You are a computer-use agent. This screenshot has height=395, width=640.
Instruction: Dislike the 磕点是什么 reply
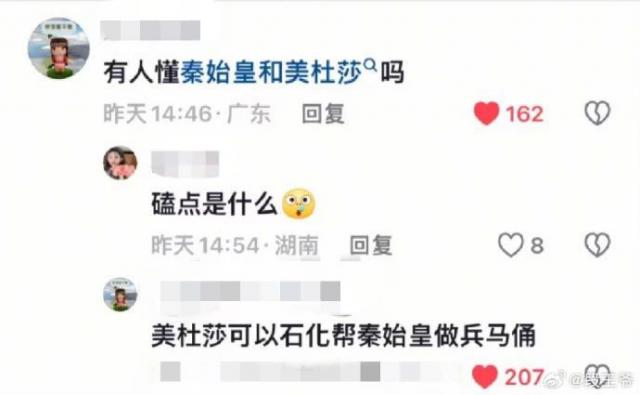(597, 245)
